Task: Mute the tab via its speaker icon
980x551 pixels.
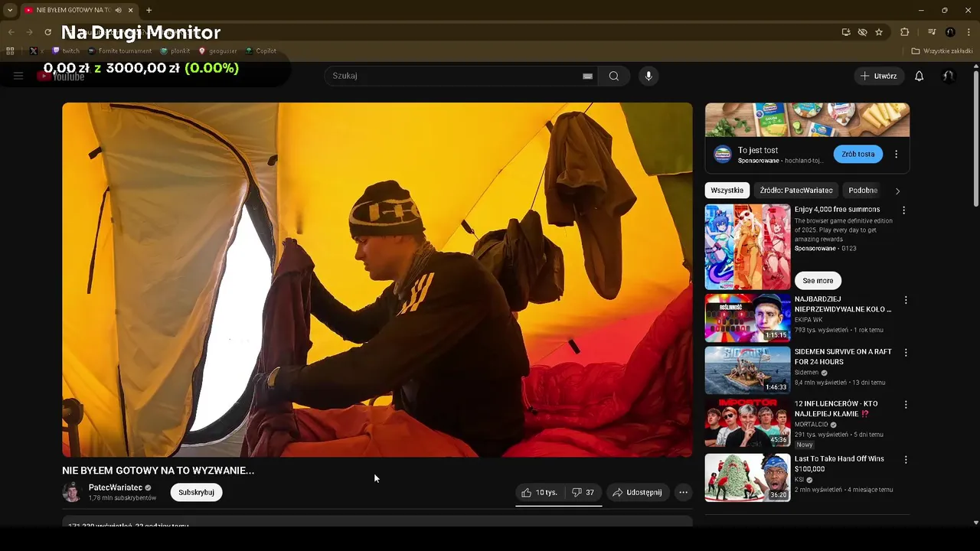Action: [x=119, y=10]
